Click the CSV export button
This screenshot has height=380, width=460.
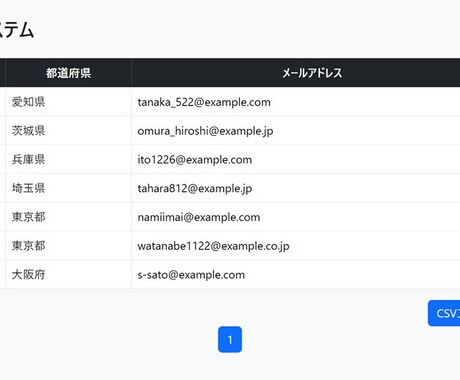click(x=444, y=313)
